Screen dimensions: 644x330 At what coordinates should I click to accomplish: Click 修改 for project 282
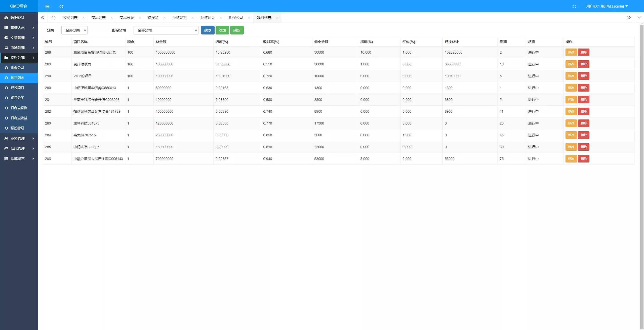(571, 111)
